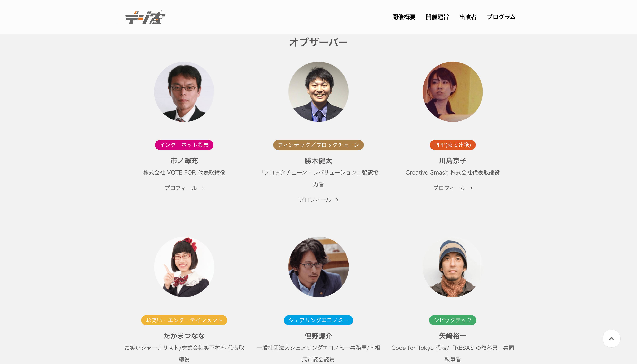
Task: Click たかまつなな's portrait thumbnail
Action: coord(184,267)
